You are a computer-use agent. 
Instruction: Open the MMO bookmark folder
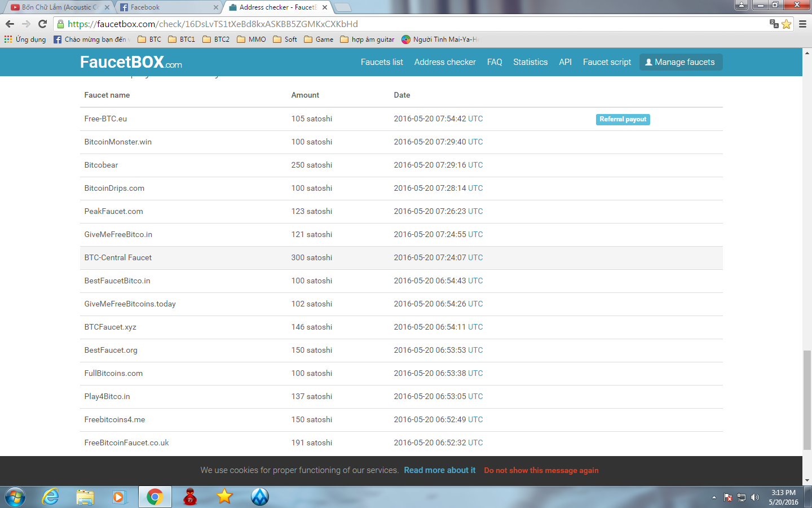point(251,40)
